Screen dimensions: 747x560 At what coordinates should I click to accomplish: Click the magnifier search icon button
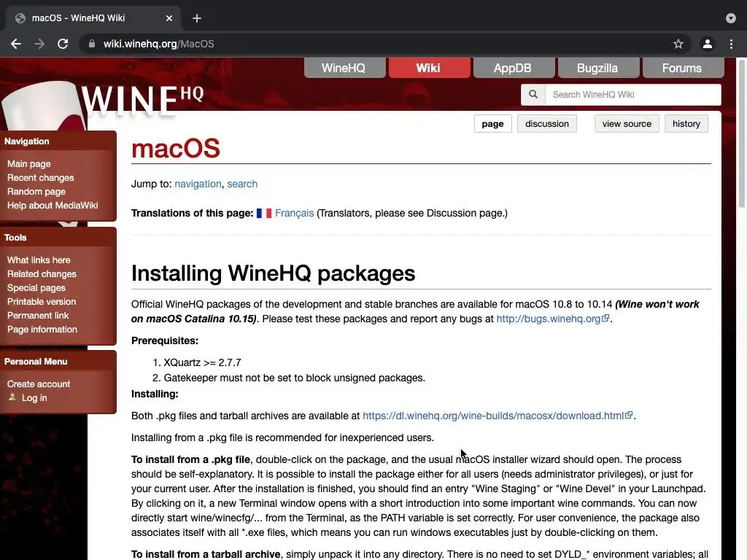[533, 94]
